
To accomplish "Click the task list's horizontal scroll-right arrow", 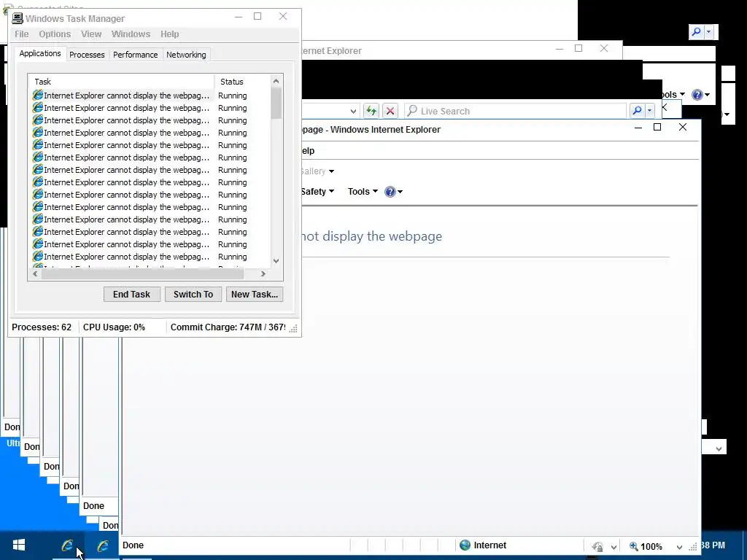I will click(x=263, y=274).
